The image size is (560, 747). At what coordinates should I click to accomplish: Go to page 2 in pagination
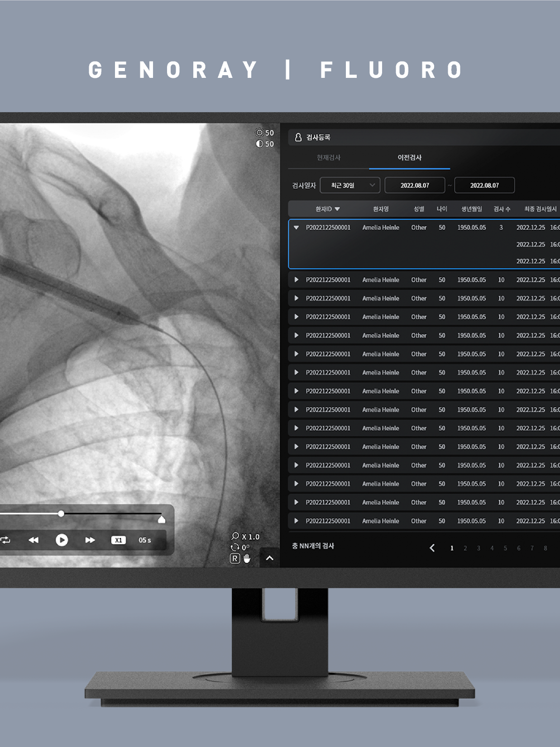click(465, 548)
